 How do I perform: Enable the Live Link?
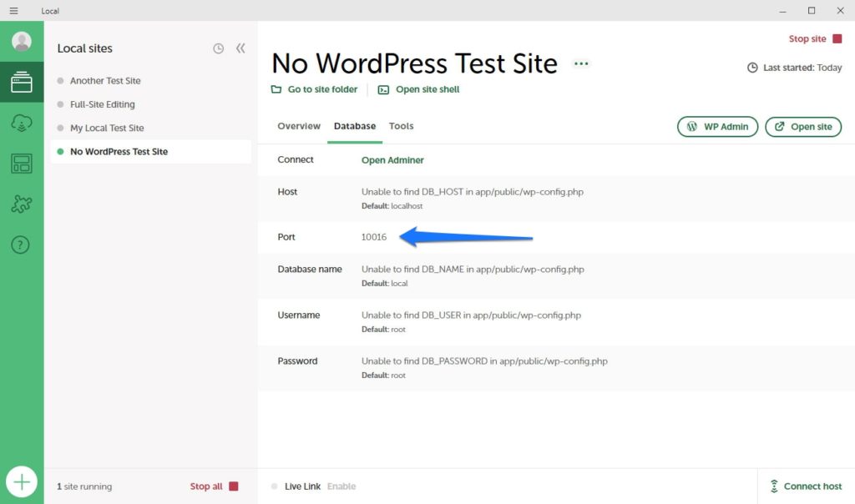point(341,486)
